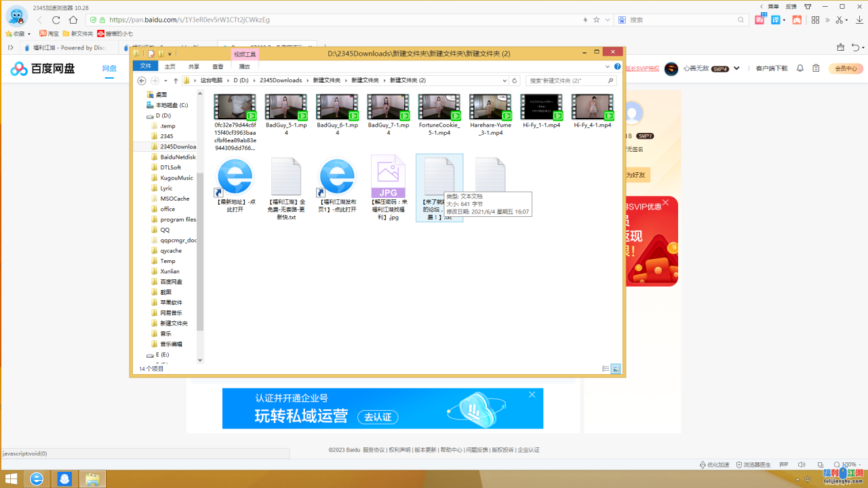This screenshot has height=488, width=868.
Task: Expand the E (E:) drive tree node
Action: [143, 354]
